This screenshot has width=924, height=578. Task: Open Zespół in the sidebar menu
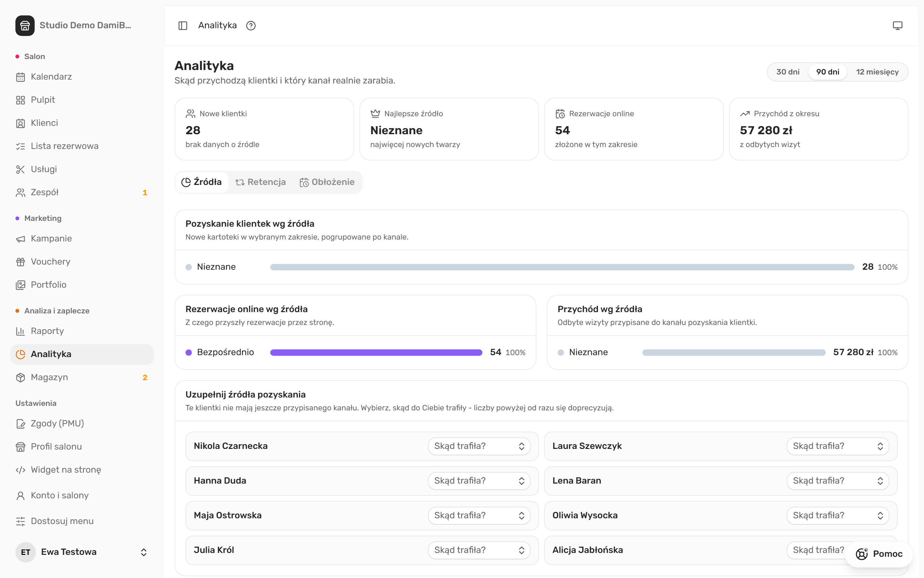pos(82,193)
